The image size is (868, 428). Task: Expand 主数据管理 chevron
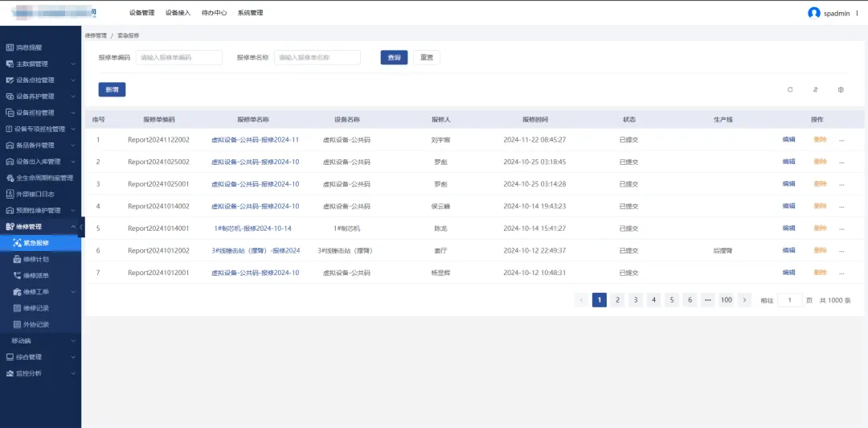(73, 64)
